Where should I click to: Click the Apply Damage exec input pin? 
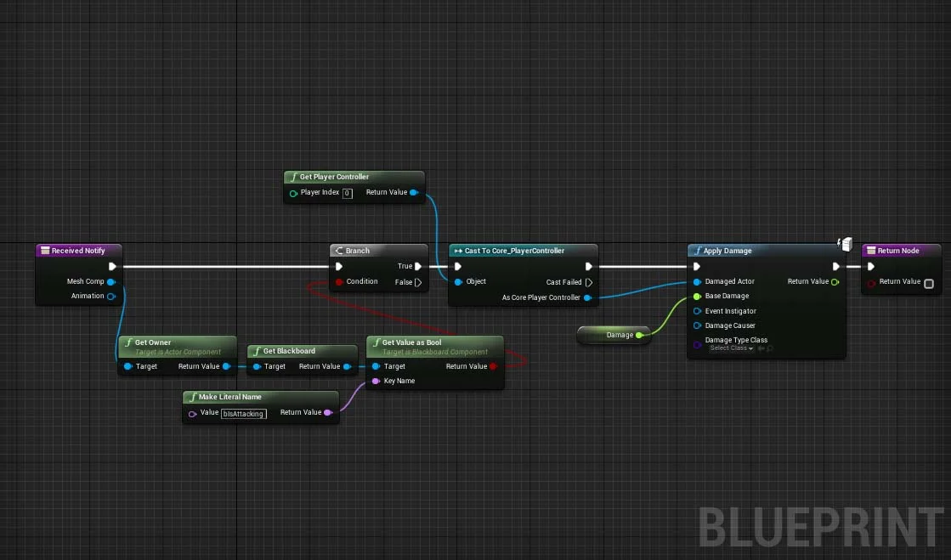pos(697,266)
